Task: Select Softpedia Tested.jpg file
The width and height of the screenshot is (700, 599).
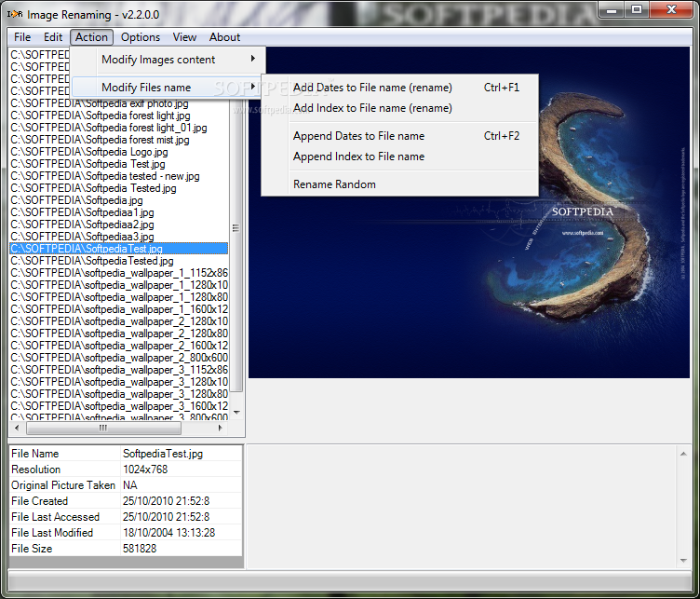Action: [119, 188]
